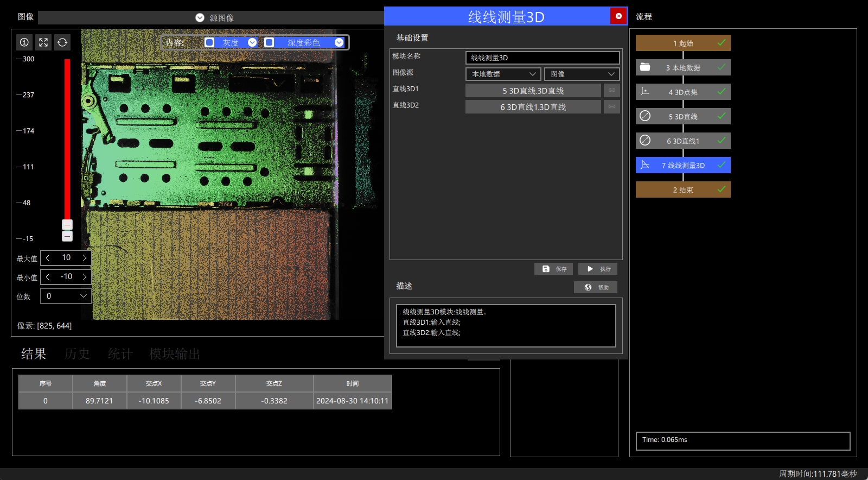Click the 交点Z column header
This screenshot has width=868, height=480.
pyautogui.click(x=275, y=383)
